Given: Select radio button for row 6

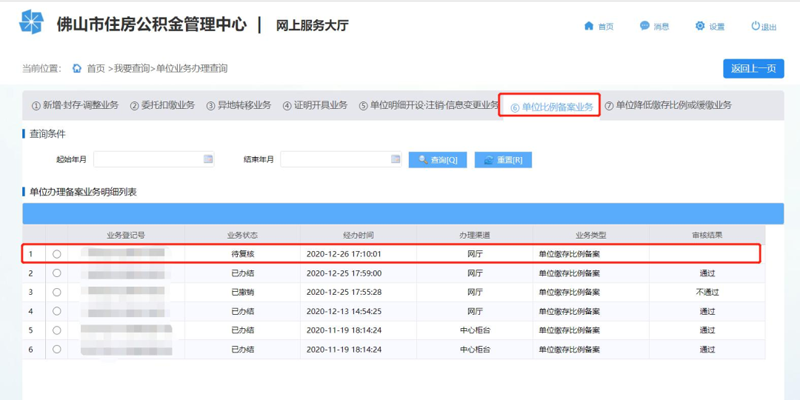Looking at the screenshot, I should 57,349.
